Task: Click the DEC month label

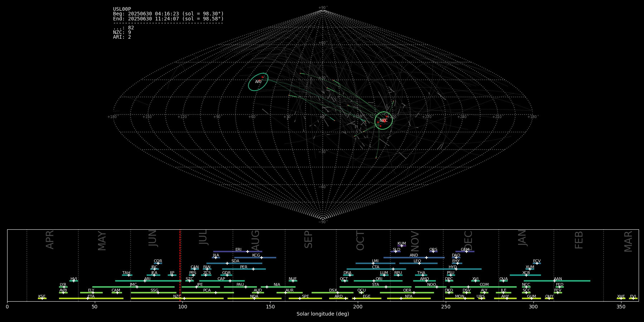Action: [468, 240]
